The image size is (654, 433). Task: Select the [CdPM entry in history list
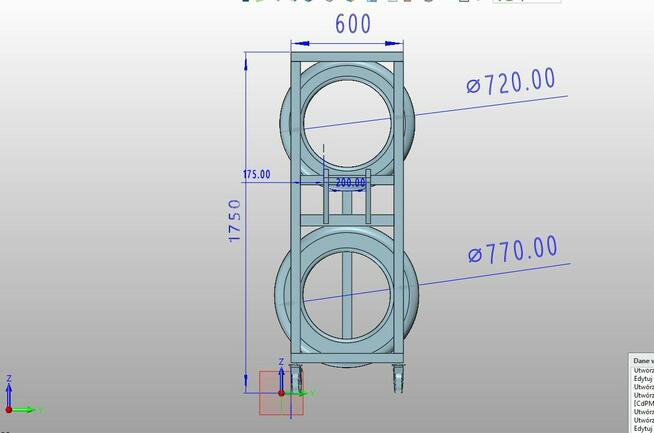tap(643, 403)
